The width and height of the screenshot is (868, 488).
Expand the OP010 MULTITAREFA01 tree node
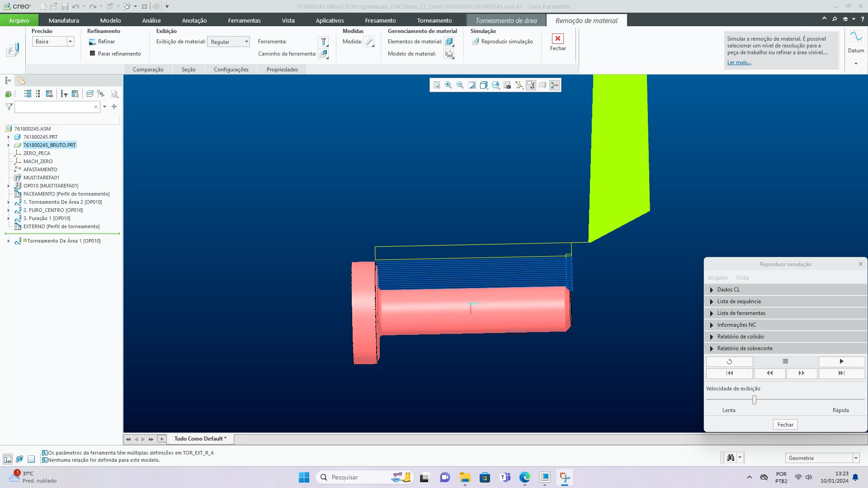coord(8,186)
